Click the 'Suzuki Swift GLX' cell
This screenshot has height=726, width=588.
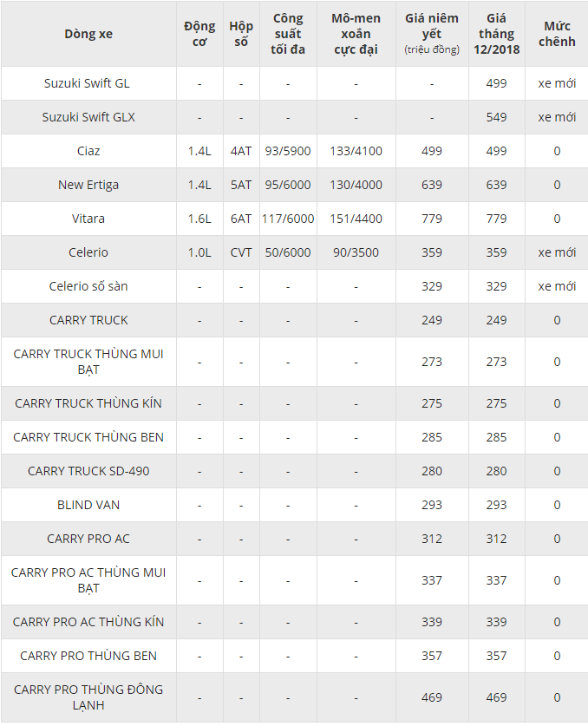(88, 117)
